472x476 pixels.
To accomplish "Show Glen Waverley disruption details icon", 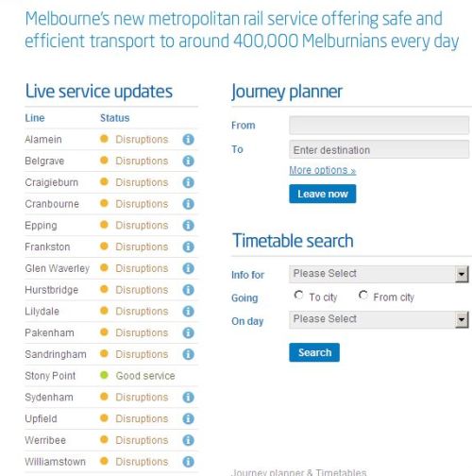I will tap(188, 268).
